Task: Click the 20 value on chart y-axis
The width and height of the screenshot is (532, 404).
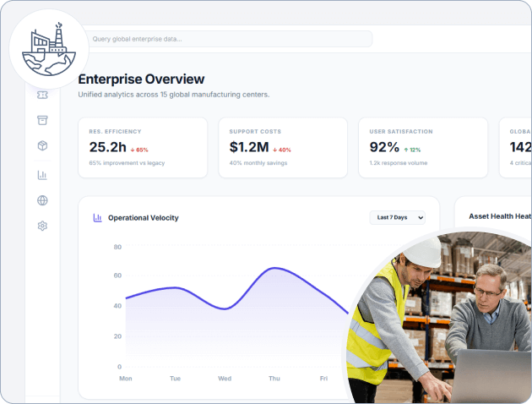Action: pyautogui.click(x=117, y=336)
